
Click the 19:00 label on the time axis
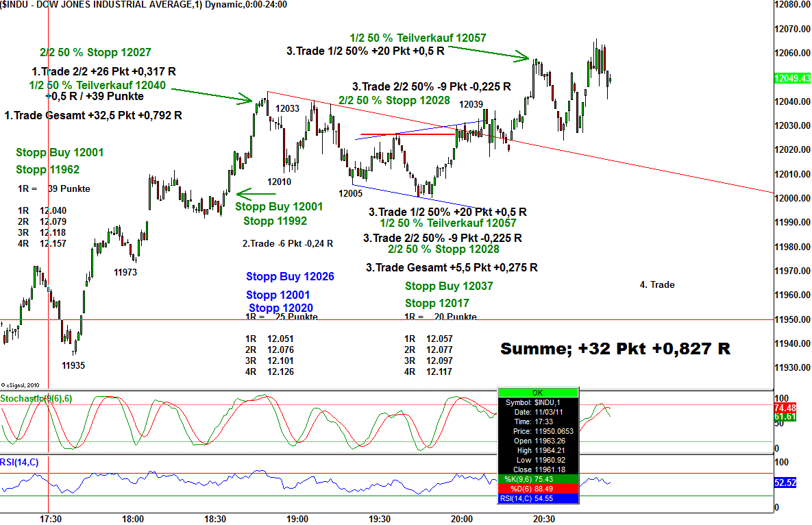297,519
